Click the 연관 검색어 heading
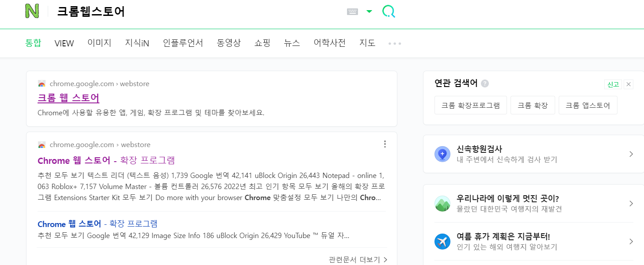 coord(456,83)
